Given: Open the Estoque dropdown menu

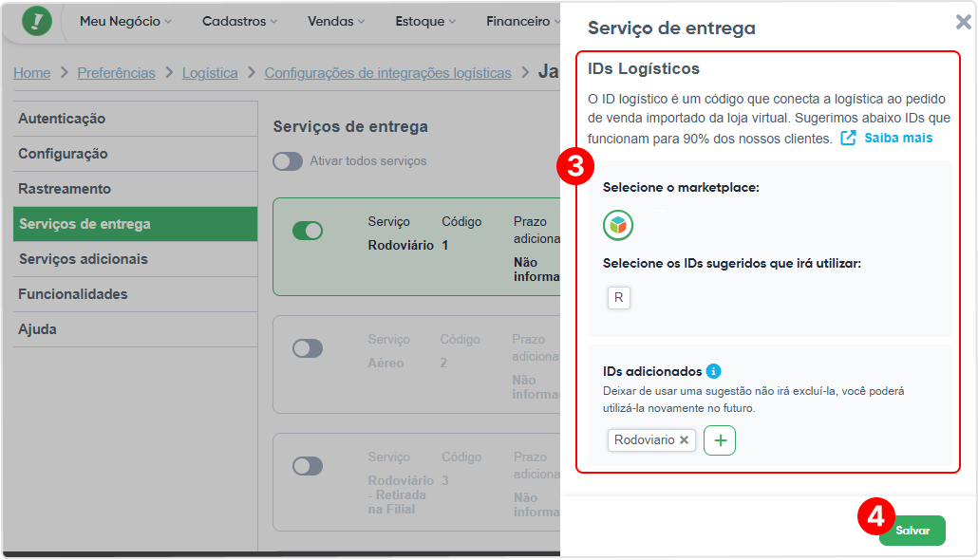Looking at the screenshot, I should pos(425,21).
